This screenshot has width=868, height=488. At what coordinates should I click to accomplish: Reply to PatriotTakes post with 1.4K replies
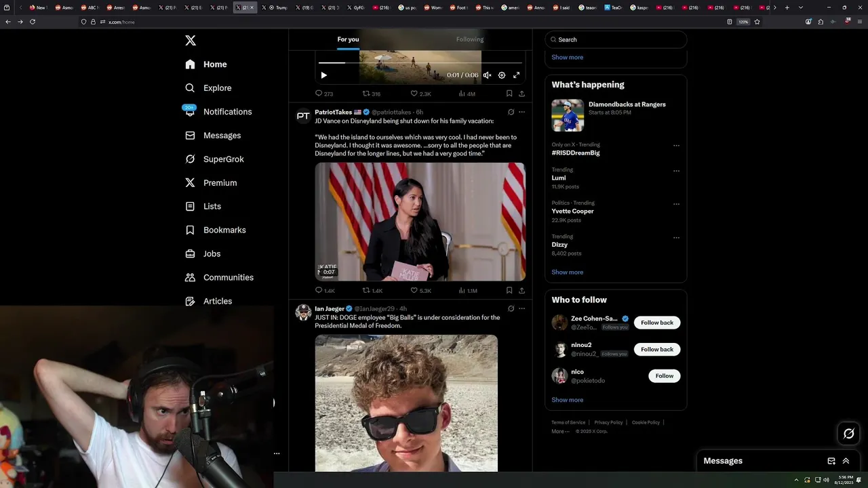(x=325, y=291)
